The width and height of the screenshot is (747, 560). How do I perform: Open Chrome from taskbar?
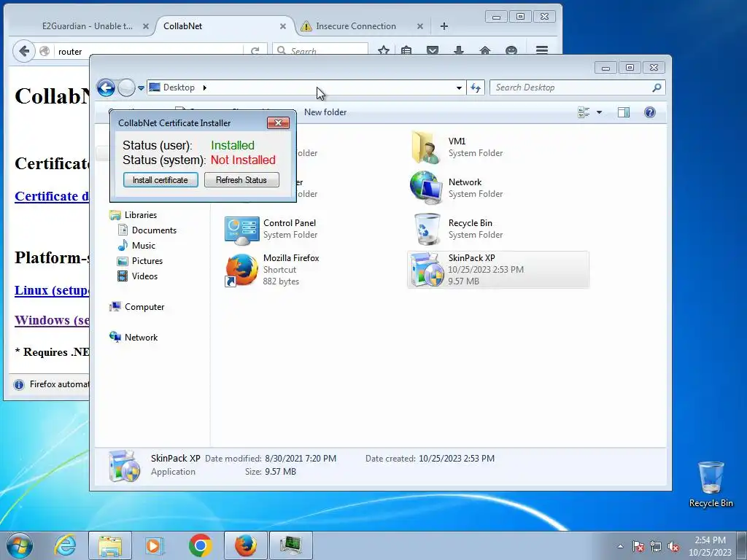pos(201,545)
